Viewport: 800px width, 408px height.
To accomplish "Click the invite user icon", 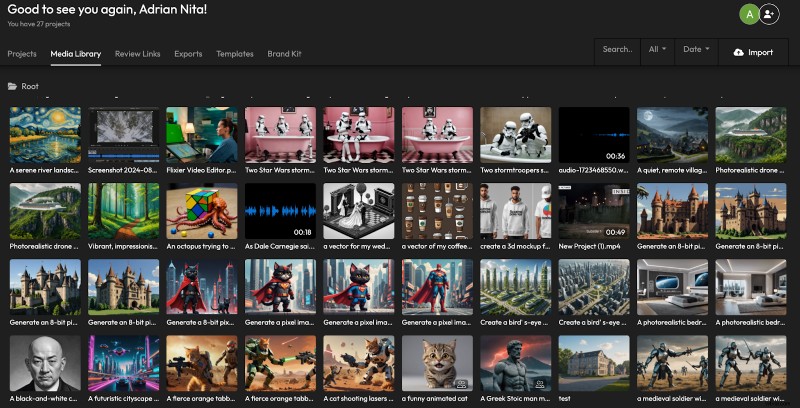I will pos(769,14).
